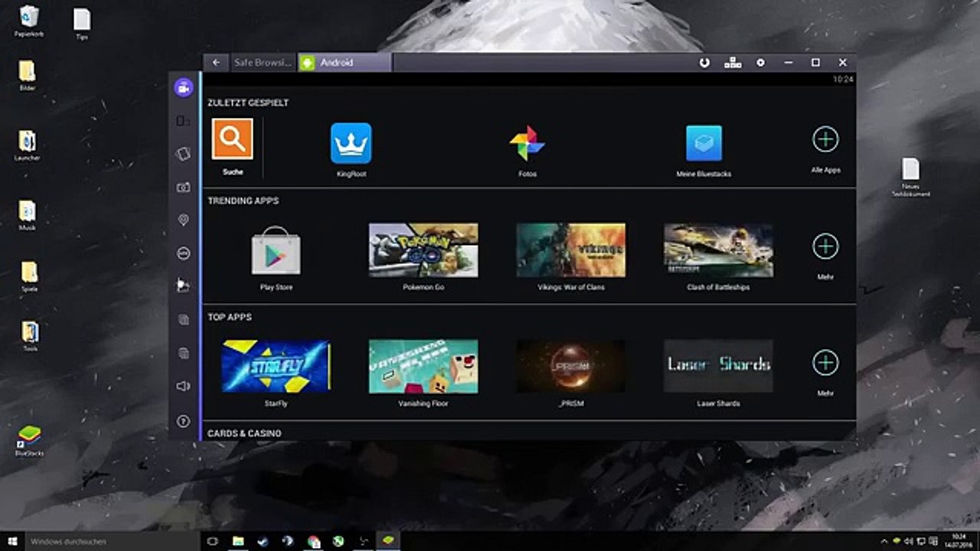Select the Android tab

tap(345, 63)
